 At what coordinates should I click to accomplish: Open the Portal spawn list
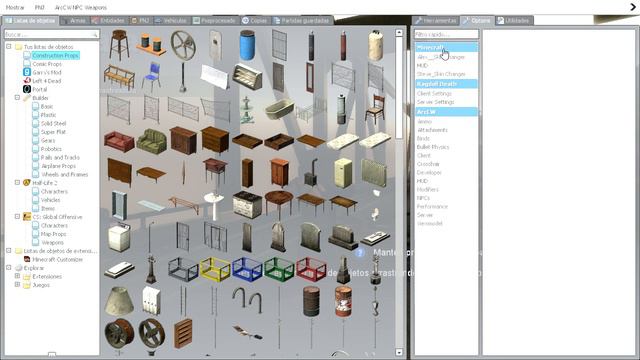[40, 89]
